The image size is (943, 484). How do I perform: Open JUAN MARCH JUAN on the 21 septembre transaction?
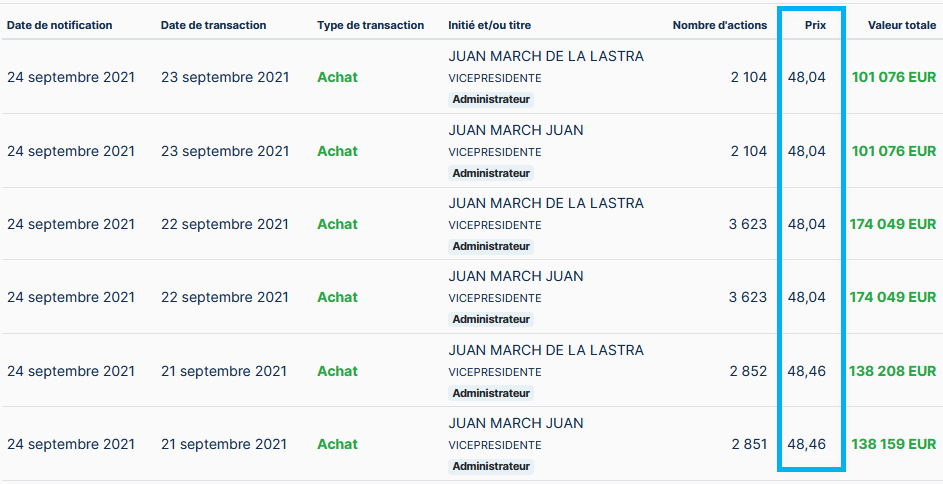click(x=516, y=423)
